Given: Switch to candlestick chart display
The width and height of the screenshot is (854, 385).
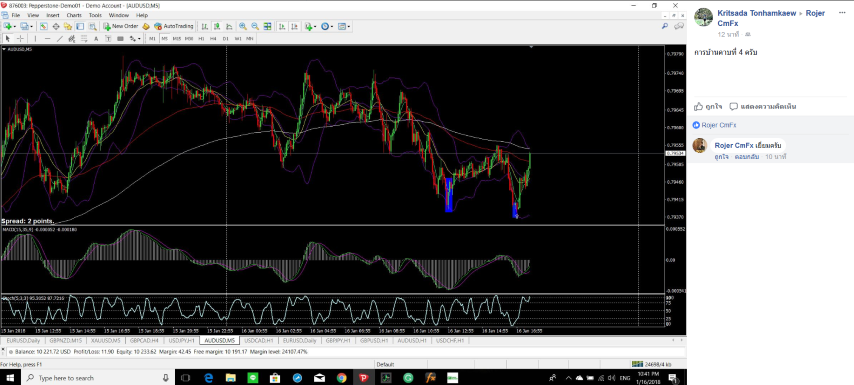Looking at the screenshot, I should coord(217,26).
